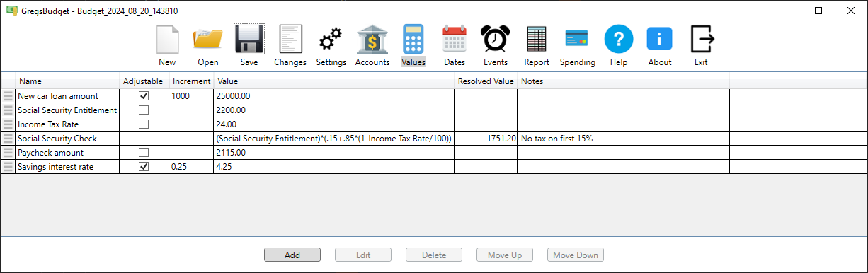This screenshot has height=273, width=868.
Task: Select the value 25000.00 cell
Action: [x=333, y=95]
